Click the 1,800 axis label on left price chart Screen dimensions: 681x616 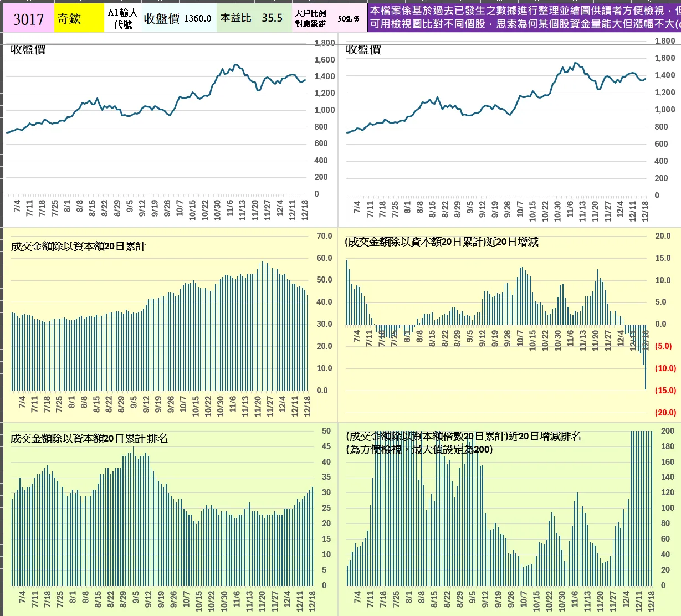point(324,43)
